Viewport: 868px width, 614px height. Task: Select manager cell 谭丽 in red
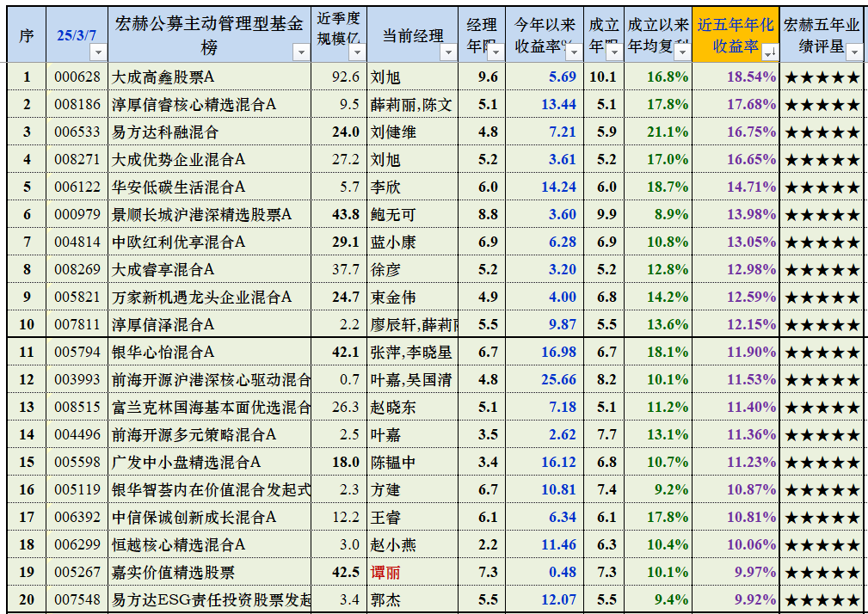coord(385,573)
